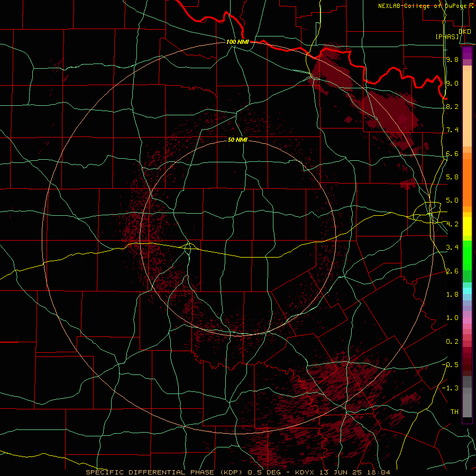476x476 pixels.
Task: Click the 100 NMI range ring label
Action: pyautogui.click(x=237, y=42)
